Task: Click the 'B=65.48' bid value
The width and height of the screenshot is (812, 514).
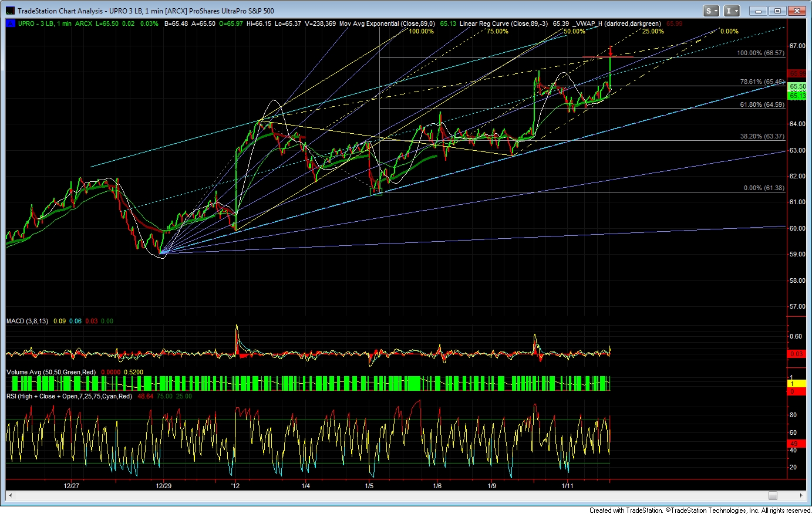Action: [x=176, y=23]
